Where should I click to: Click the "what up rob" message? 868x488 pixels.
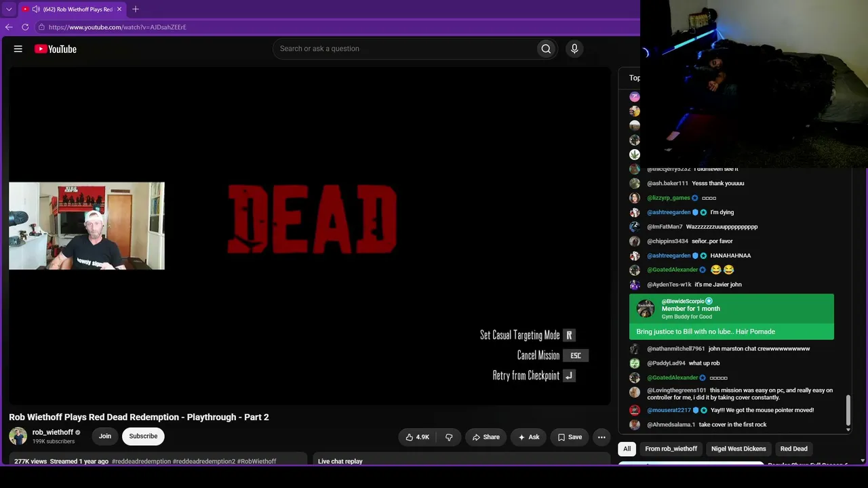705,363
